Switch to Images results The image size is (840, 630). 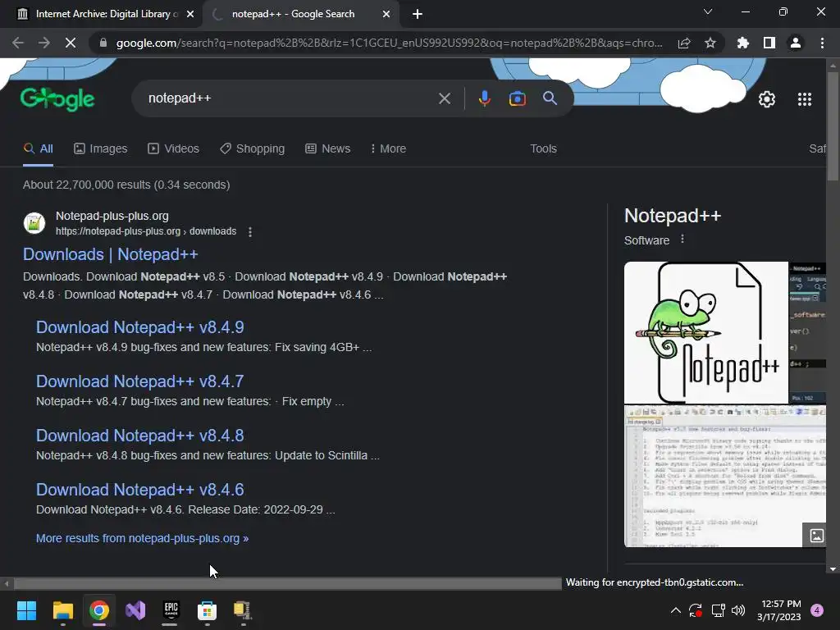pos(101,149)
